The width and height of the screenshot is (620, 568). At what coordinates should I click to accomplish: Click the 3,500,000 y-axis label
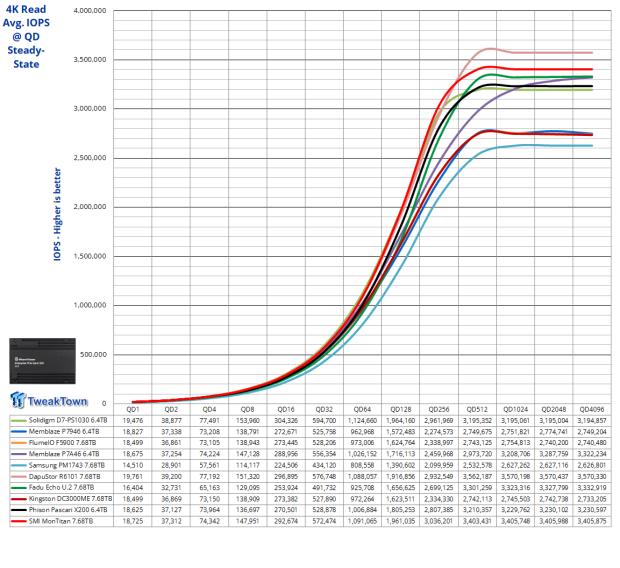pyautogui.click(x=90, y=60)
